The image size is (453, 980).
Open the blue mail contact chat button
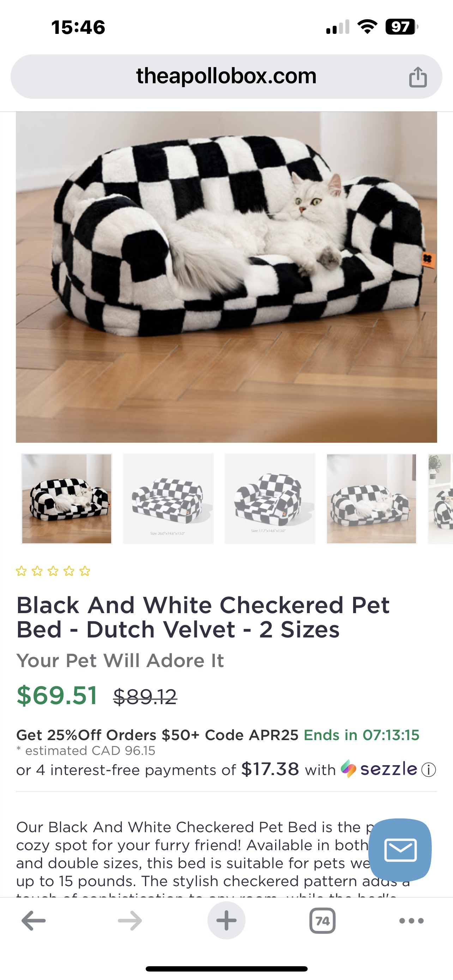(x=400, y=850)
